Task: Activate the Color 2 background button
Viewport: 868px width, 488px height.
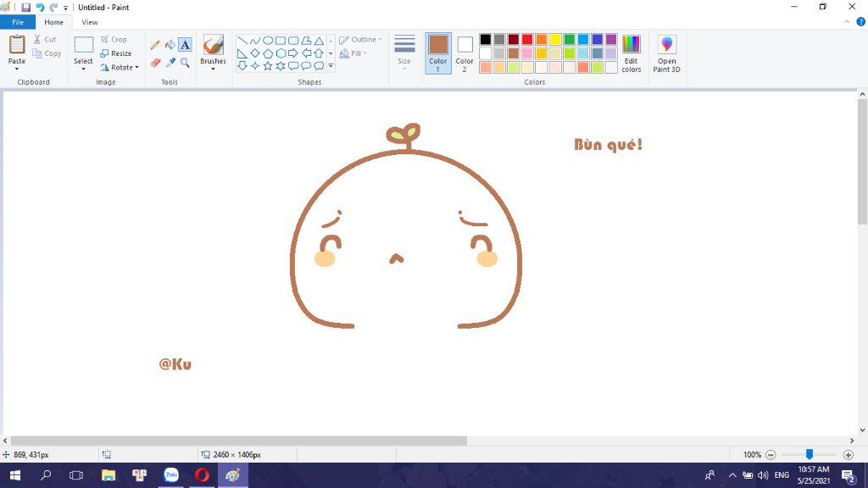Action: pyautogui.click(x=465, y=53)
